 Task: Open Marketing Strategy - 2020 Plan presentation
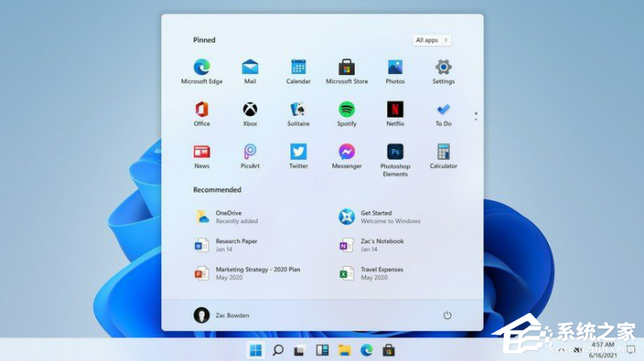click(x=247, y=274)
